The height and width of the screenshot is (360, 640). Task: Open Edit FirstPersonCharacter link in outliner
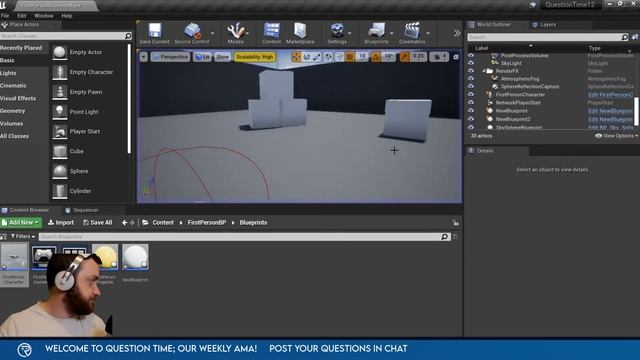(x=611, y=95)
